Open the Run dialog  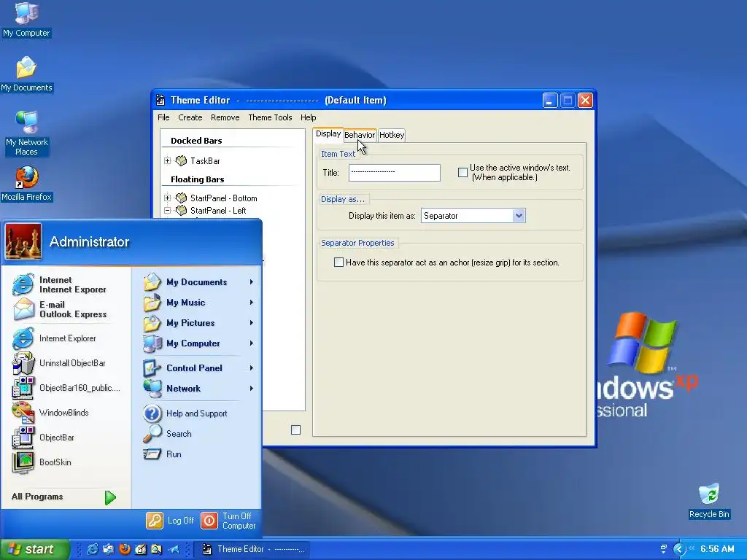click(x=163, y=454)
